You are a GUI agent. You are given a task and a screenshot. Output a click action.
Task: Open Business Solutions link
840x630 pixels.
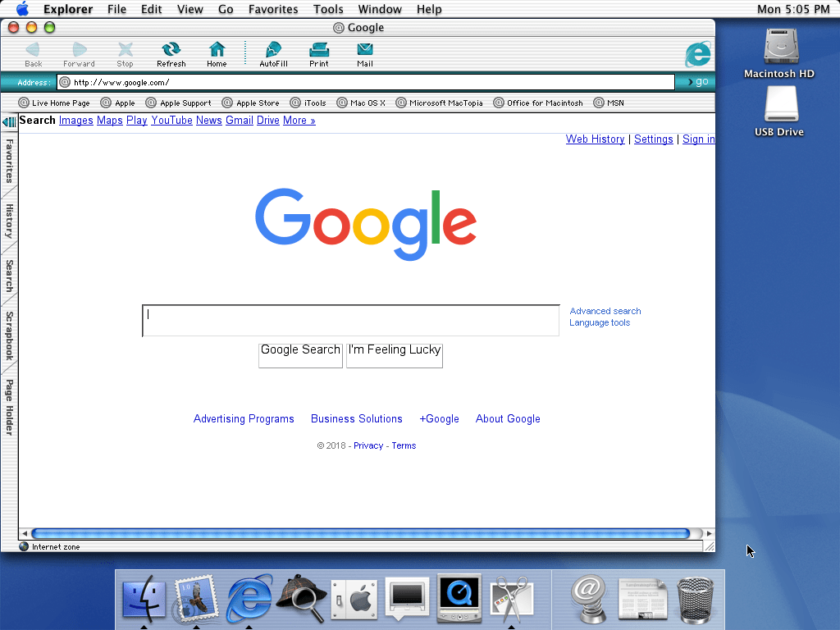pyautogui.click(x=357, y=419)
